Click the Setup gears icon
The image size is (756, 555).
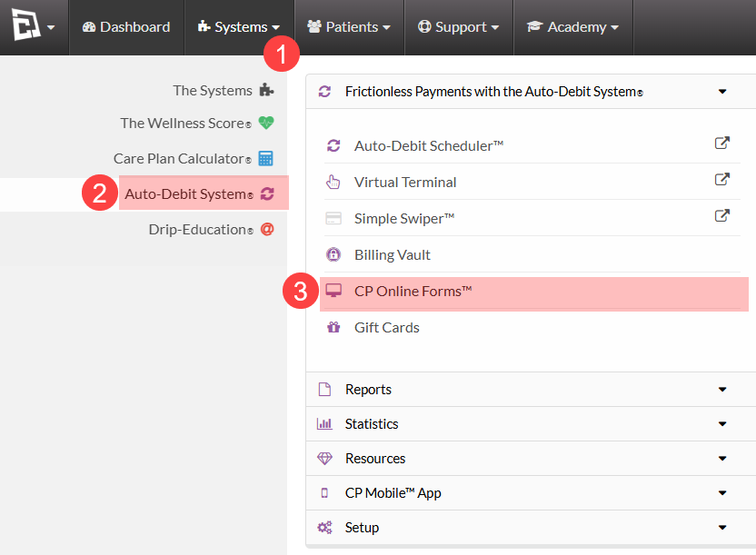pyautogui.click(x=324, y=528)
